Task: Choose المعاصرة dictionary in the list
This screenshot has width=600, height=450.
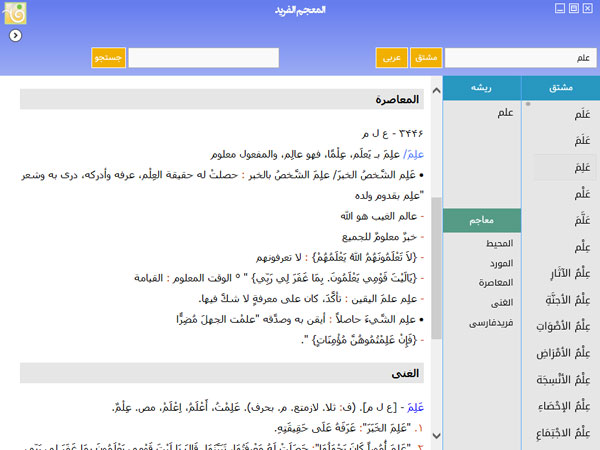Action: click(496, 283)
